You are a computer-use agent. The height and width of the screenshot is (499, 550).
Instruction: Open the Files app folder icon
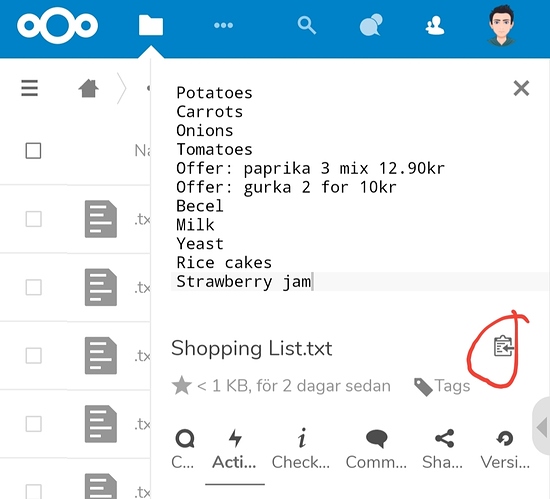[x=151, y=25]
